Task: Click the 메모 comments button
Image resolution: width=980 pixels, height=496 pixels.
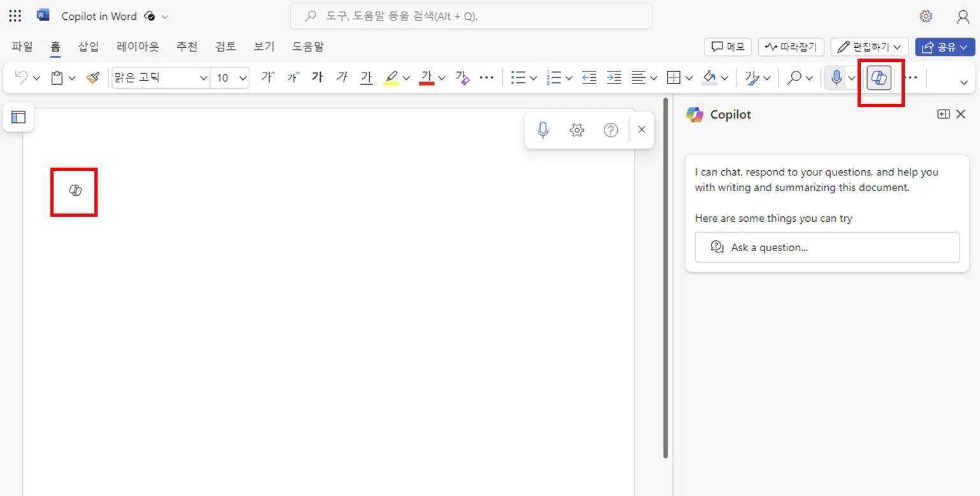Action: (x=728, y=47)
